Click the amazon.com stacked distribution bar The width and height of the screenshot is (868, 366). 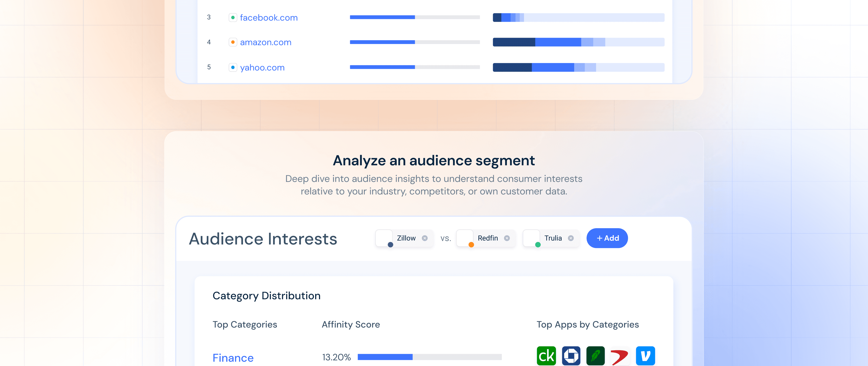[x=578, y=42]
